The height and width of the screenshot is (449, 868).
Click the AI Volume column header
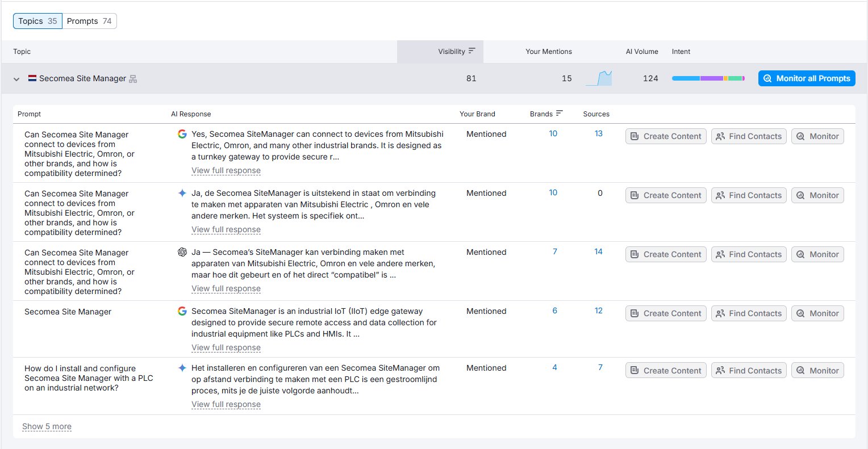[642, 52]
